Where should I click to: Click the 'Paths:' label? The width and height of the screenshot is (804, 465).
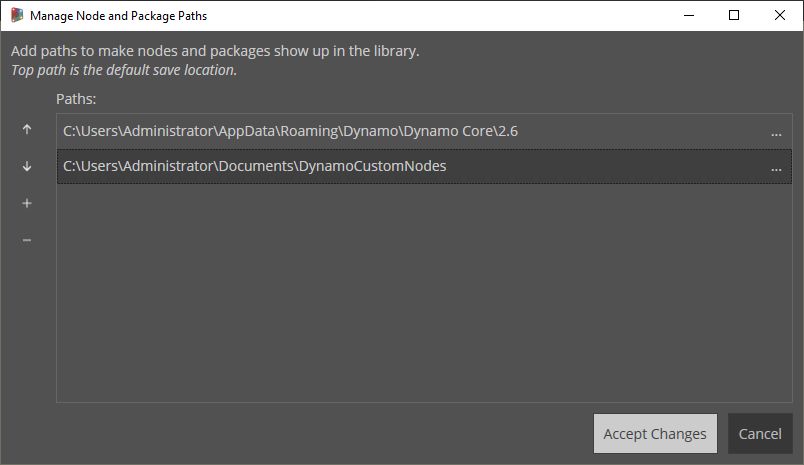[x=76, y=99]
